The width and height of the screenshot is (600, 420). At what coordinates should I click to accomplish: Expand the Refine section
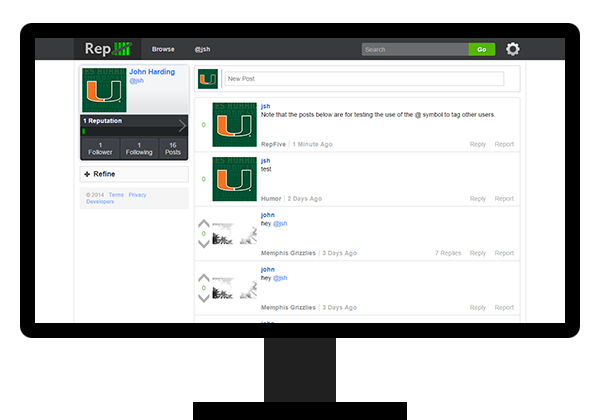pyautogui.click(x=134, y=174)
